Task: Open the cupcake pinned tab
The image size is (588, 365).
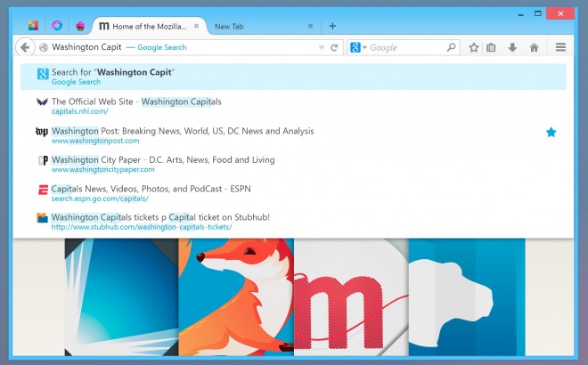Action: coord(80,26)
